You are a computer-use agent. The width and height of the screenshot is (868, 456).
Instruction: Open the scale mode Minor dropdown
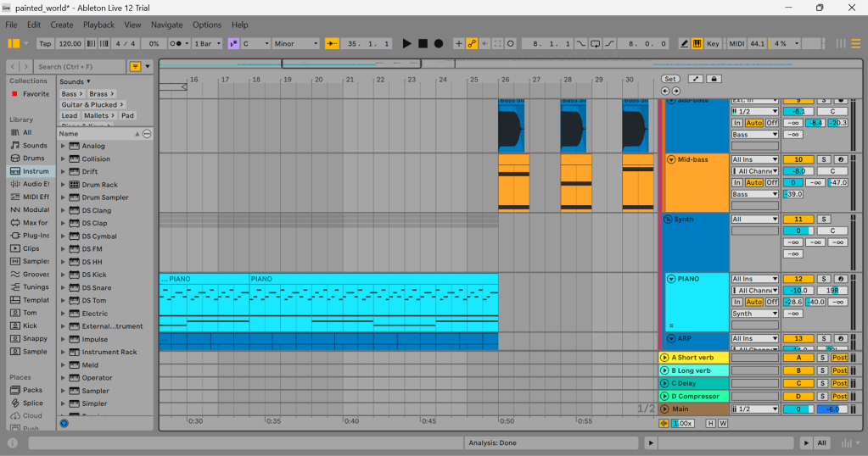pyautogui.click(x=296, y=43)
